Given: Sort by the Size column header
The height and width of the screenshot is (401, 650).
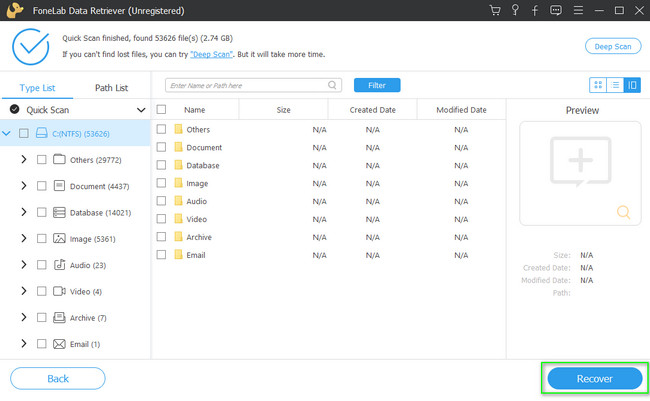Looking at the screenshot, I should click(x=284, y=110).
